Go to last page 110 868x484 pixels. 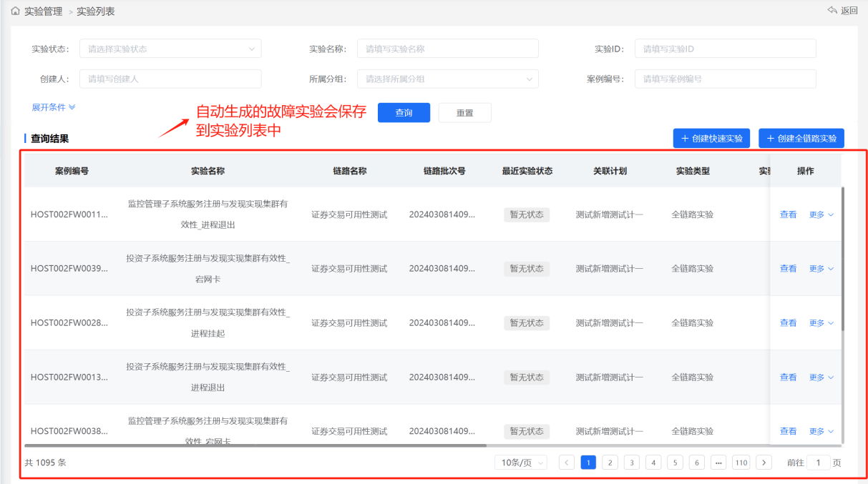point(741,463)
